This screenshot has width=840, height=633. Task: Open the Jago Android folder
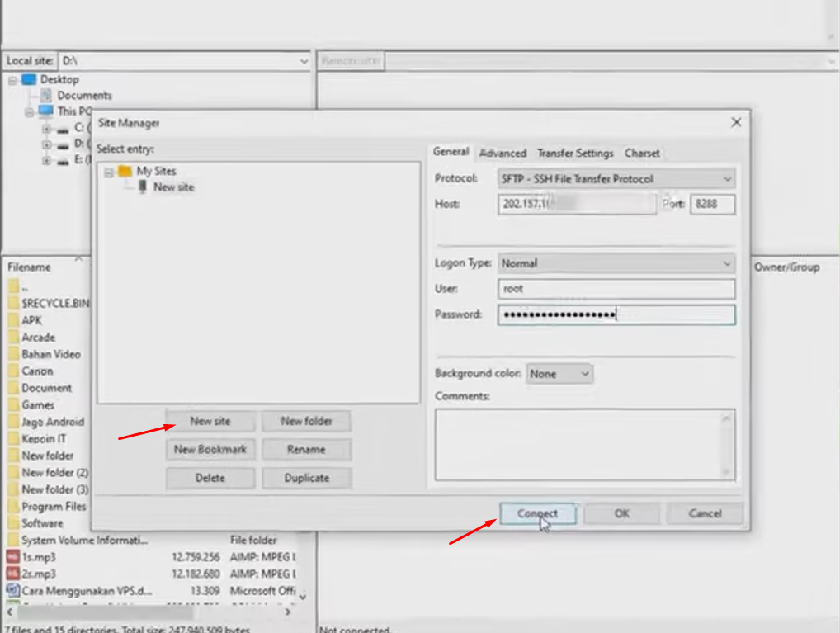coord(52,422)
